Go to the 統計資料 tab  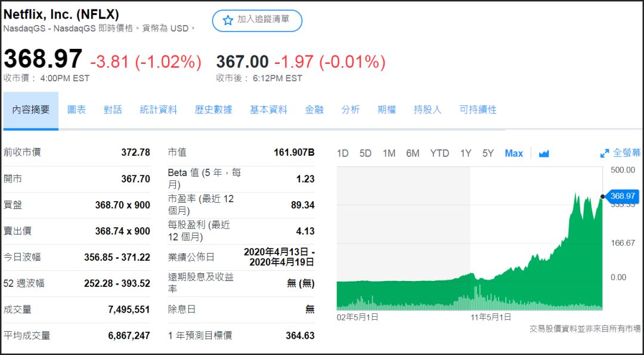coord(159,110)
